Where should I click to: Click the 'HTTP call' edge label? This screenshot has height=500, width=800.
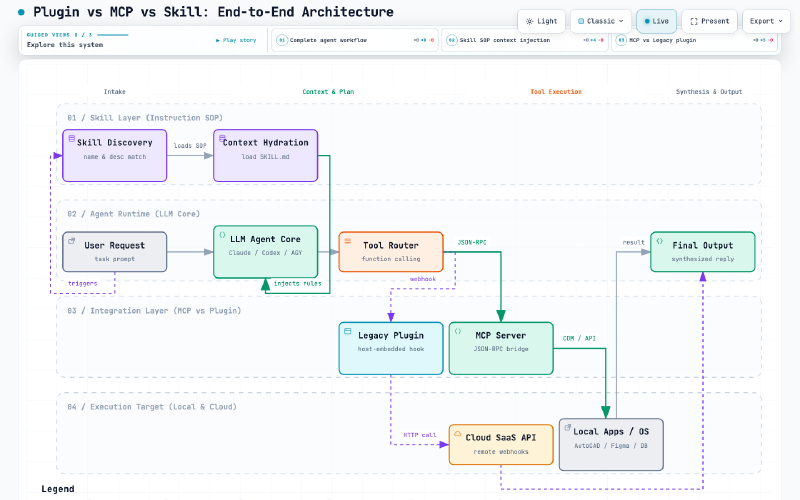tap(420, 435)
